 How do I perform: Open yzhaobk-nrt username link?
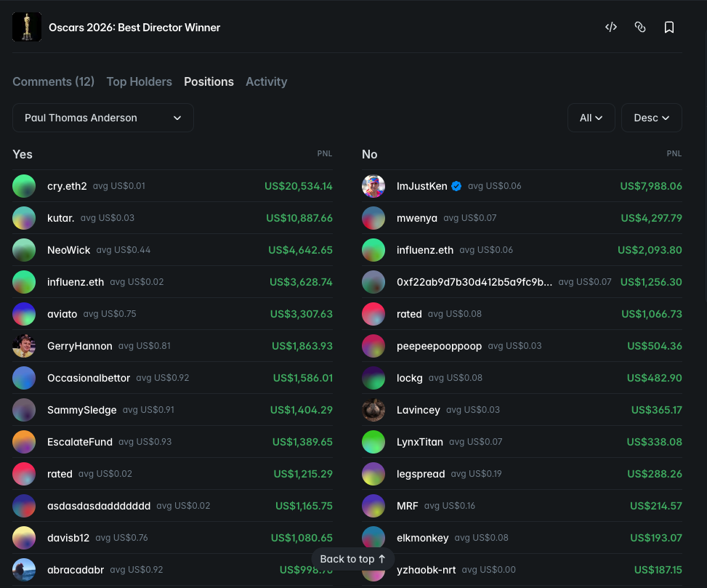click(426, 571)
